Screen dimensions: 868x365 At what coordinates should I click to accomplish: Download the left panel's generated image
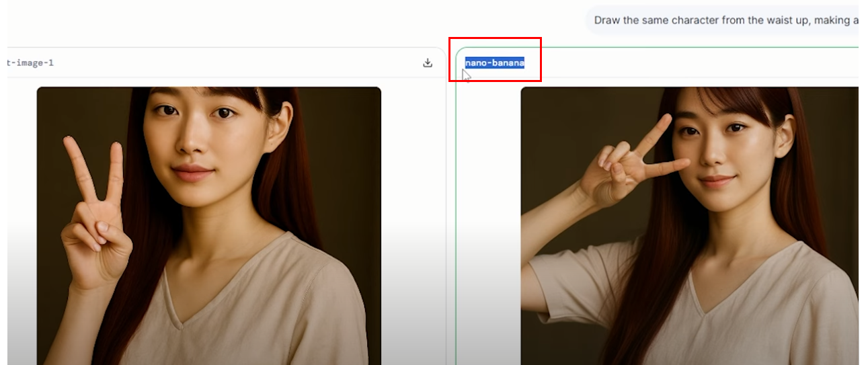428,63
